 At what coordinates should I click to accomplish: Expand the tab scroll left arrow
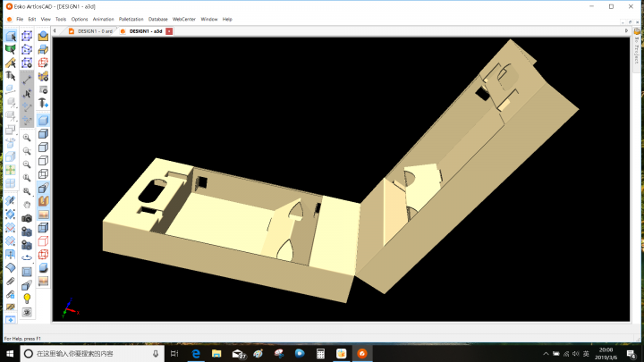pos(55,31)
